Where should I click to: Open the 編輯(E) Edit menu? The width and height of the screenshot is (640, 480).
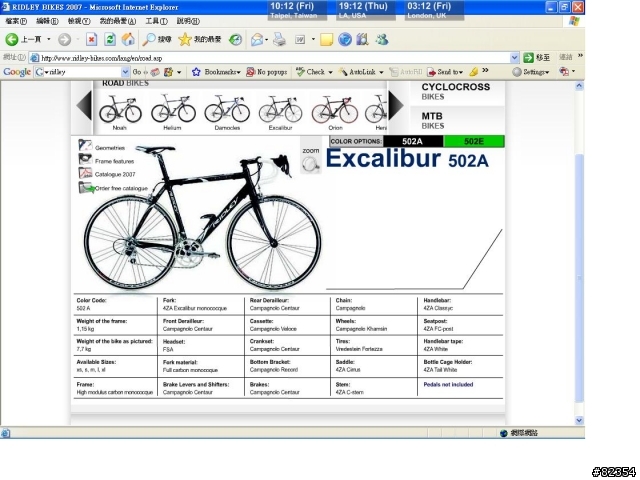pos(47,21)
